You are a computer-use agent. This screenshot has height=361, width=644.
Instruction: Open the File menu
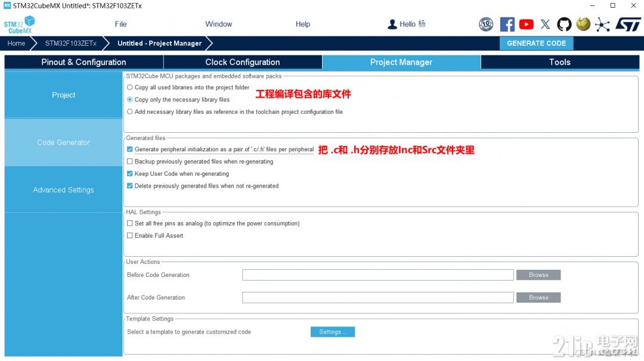click(x=120, y=24)
